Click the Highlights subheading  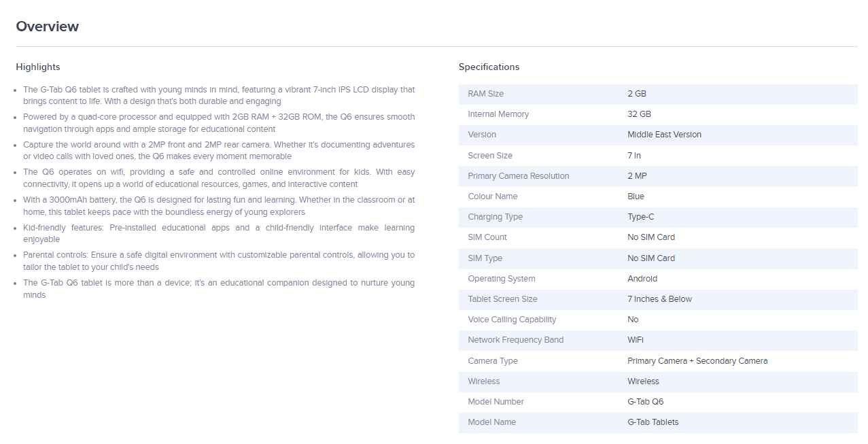[x=38, y=67]
